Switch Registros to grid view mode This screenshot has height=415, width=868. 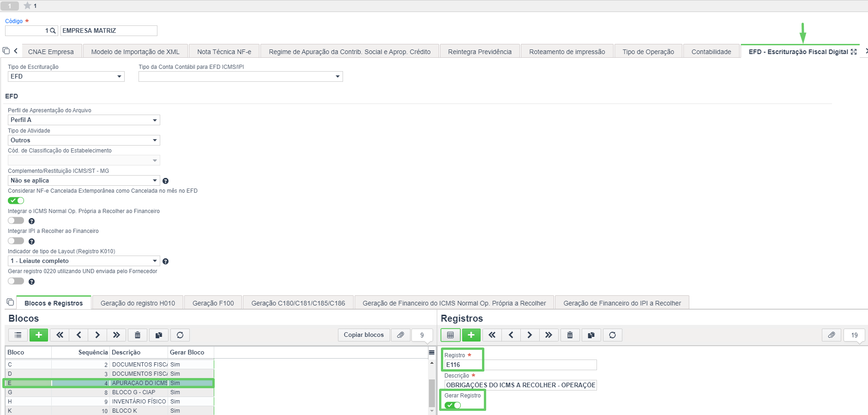coord(450,335)
